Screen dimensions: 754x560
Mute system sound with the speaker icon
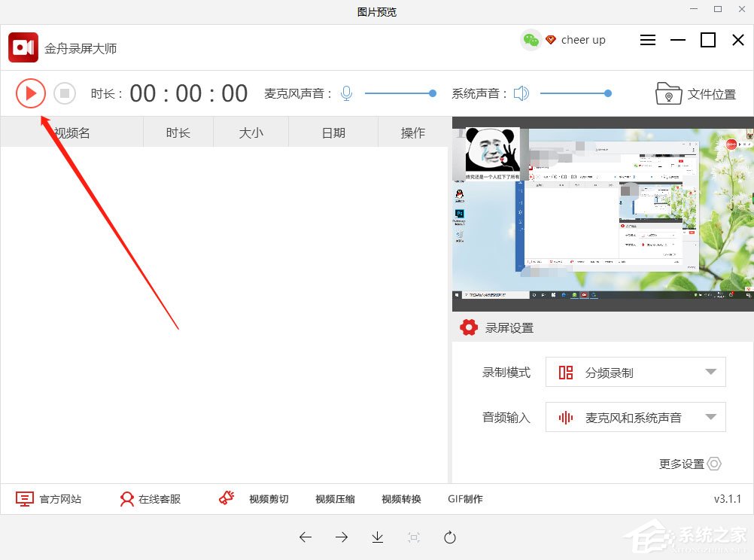(x=521, y=93)
